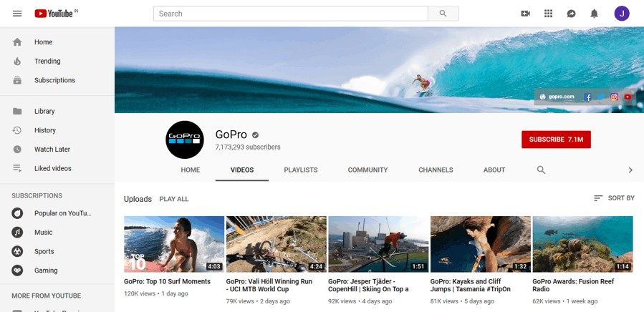This screenshot has width=644, height=312.
Task: Open the YouTube apps grid icon
Action: coord(548,14)
